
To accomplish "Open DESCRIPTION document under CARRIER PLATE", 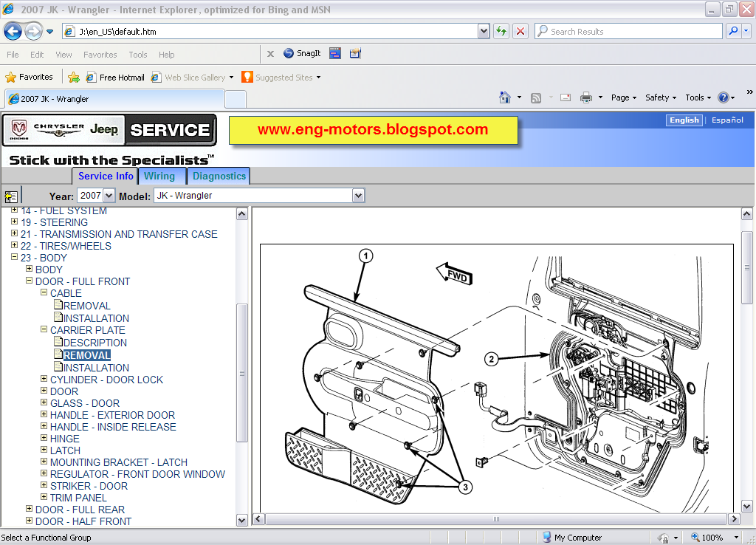I will coord(95,343).
